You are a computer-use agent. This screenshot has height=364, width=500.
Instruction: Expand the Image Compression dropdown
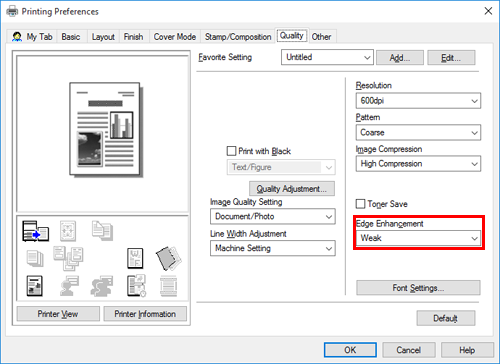click(418, 164)
